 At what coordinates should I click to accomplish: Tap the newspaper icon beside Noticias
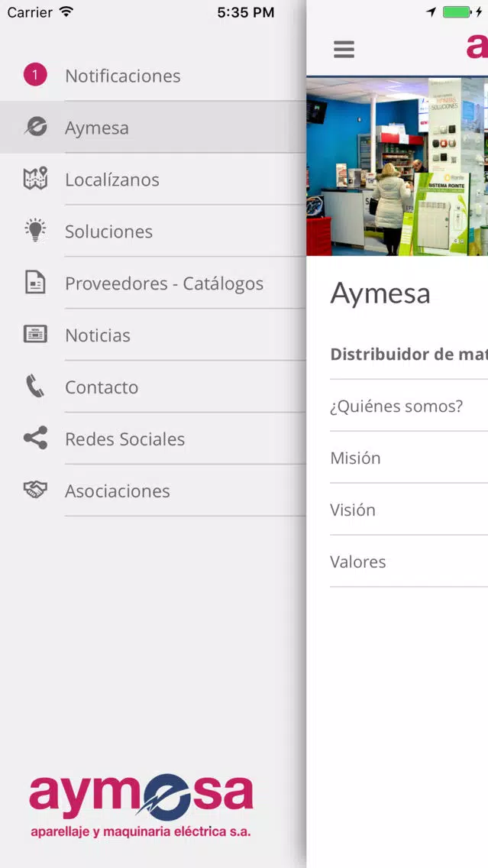(35, 335)
